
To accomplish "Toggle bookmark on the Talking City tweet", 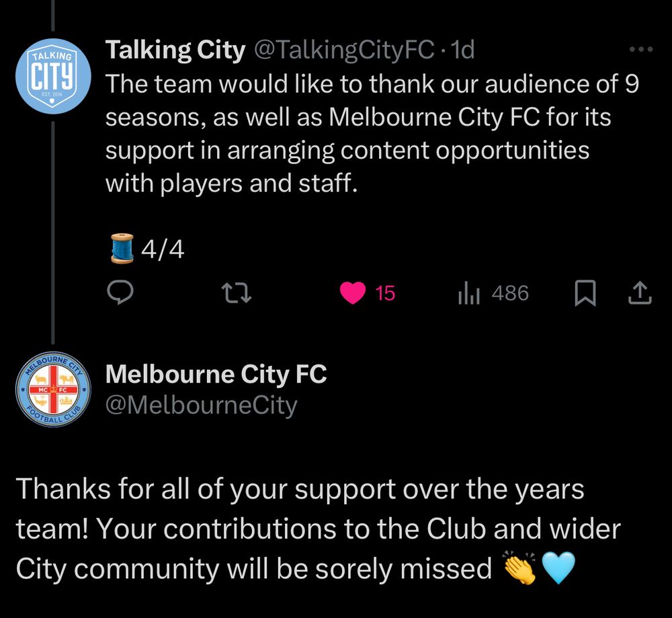I will coord(585,294).
